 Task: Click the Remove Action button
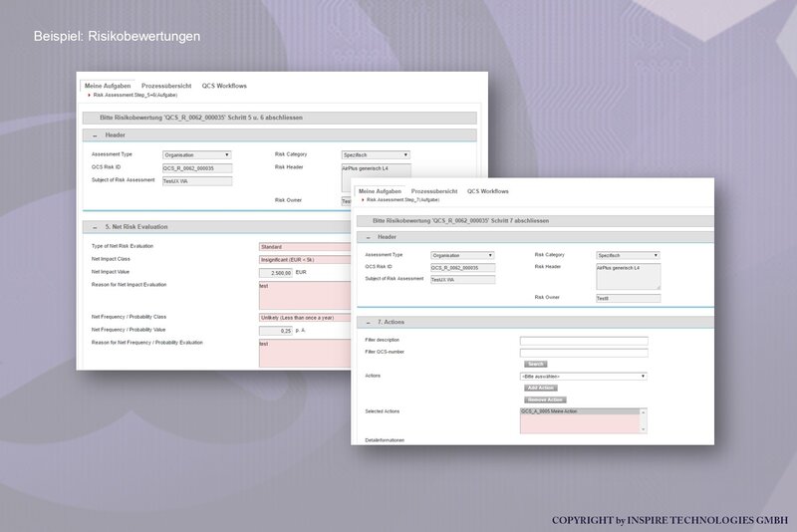coord(545,399)
